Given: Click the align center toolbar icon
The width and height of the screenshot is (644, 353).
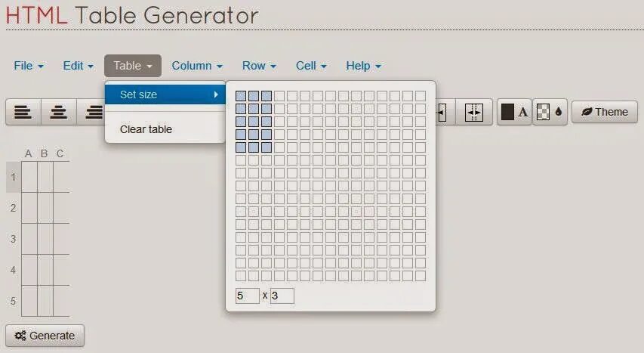Looking at the screenshot, I should pyautogui.click(x=59, y=112).
